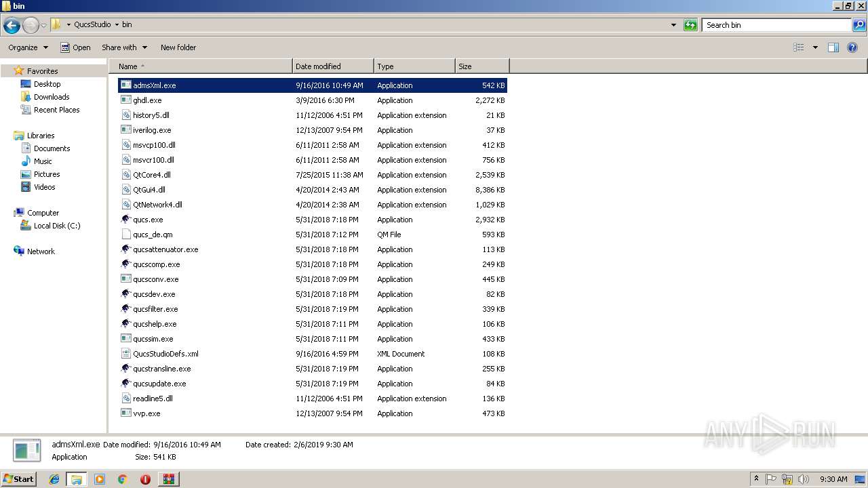Viewport: 868px width, 488px height.
Task: Select the QucsStudioDefs.xml icon
Action: click(x=125, y=354)
